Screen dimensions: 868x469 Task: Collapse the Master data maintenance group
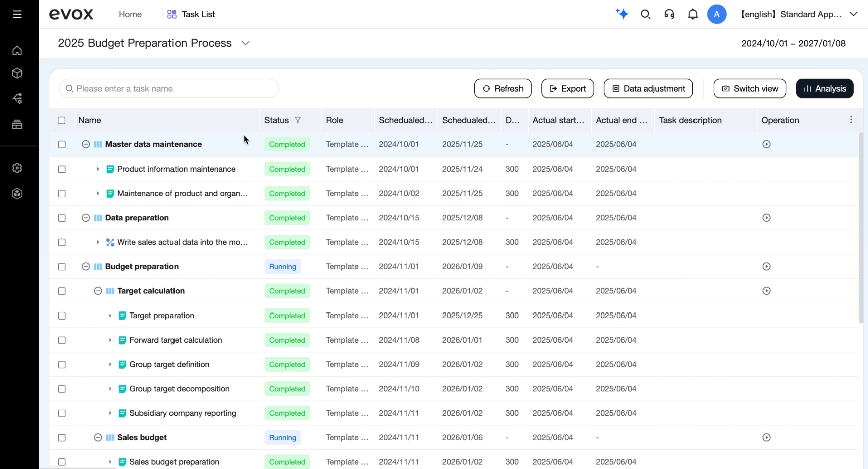pyautogui.click(x=86, y=144)
